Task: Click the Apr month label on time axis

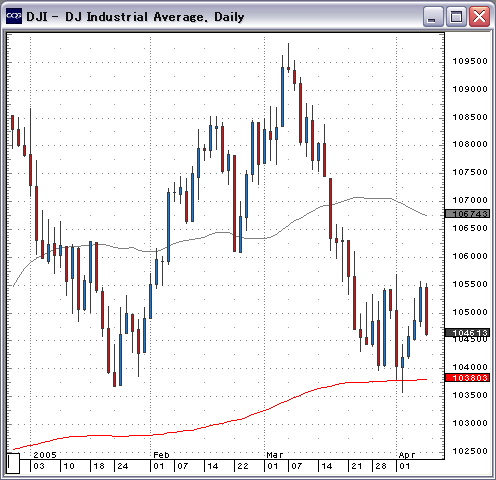Action: [407, 455]
